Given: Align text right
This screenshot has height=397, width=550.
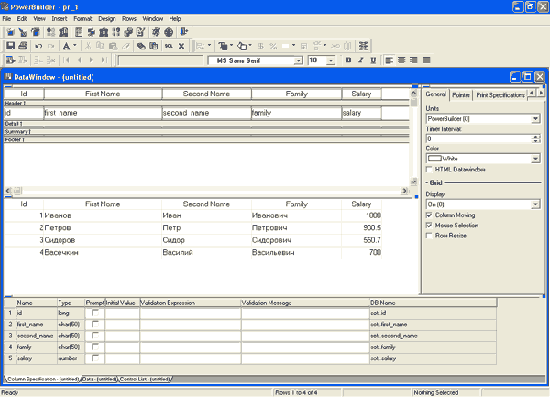Looking at the screenshot, I should [x=414, y=60].
